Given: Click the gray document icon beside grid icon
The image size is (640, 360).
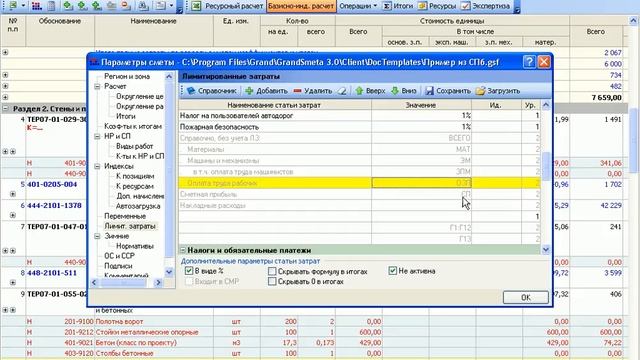Looking at the screenshot, I should [51, 6].
